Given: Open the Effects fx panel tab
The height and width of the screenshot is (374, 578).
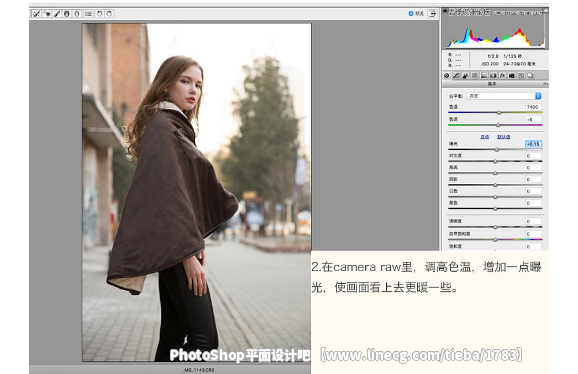Looking at the screenshot, I should coord(502,76).
